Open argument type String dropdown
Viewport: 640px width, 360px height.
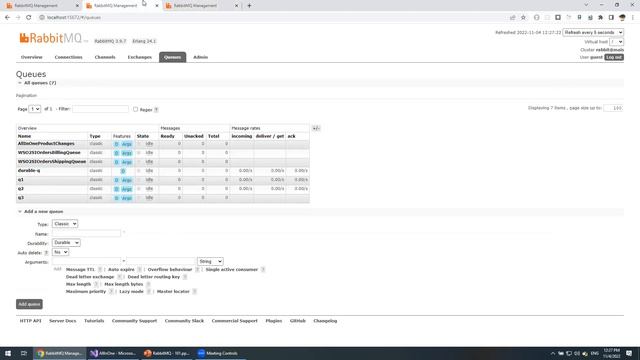(x=210, y=261)
